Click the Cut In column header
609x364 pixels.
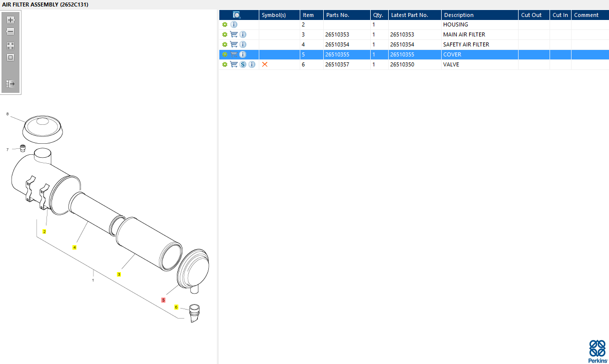point(561,15)
